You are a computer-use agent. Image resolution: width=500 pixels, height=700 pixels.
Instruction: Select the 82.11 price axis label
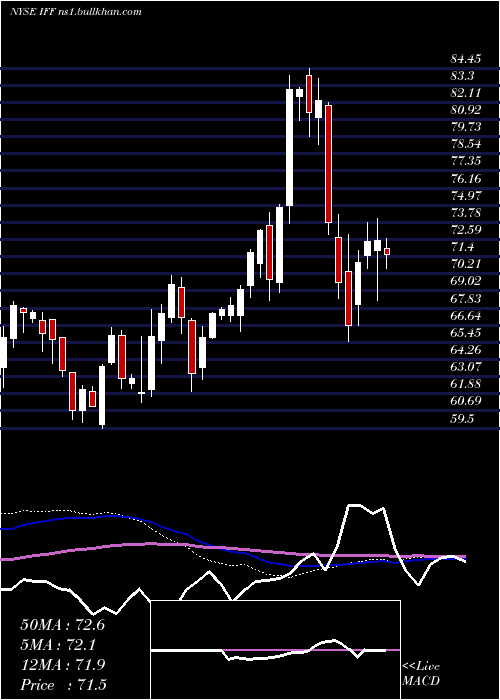point(466,93)
